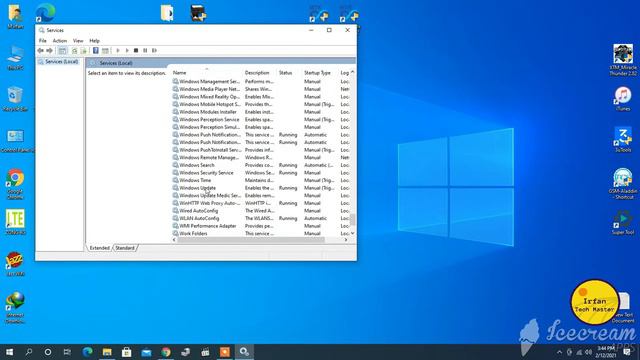
Task: Open the iTunes desktop shortcut
Action: 623,99
